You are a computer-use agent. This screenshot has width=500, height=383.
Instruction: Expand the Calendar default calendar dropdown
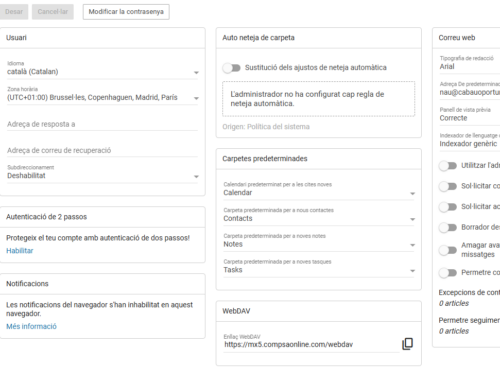tap(319, 190)
